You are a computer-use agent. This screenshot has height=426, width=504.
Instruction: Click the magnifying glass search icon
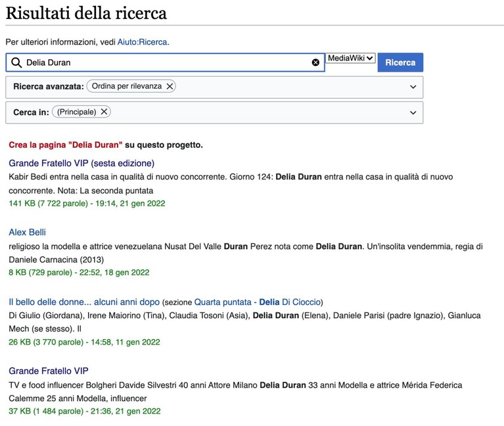[16, 62]
